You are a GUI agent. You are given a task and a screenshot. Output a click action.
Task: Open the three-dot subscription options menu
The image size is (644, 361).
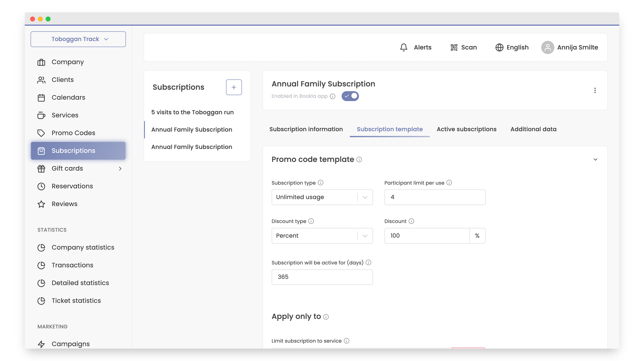click(595, 90)
